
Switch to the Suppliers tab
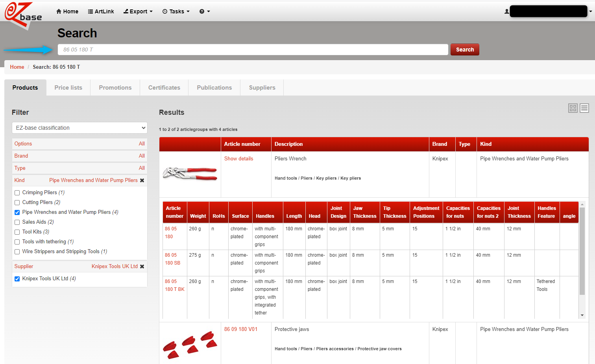(x=262, y=88)
